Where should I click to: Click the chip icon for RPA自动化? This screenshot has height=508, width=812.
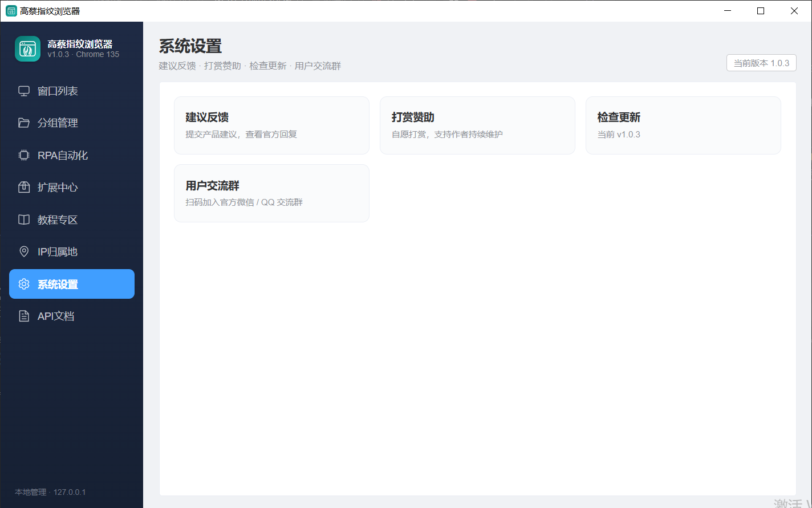pyautogui.click(x=24, y=155)
